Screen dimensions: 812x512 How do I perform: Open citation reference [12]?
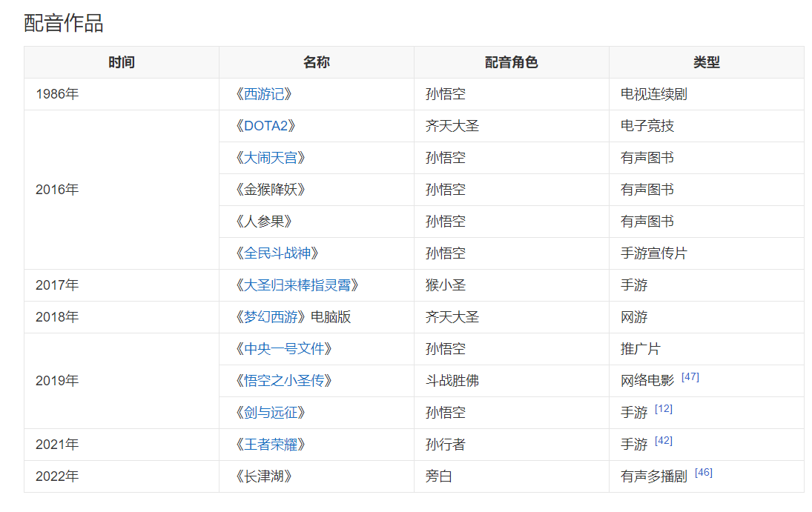(x=664, y=409)
